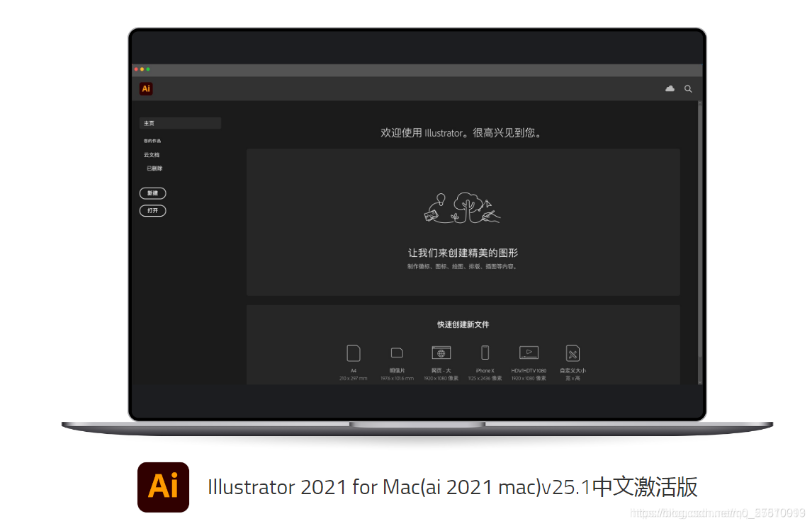Show 已删除 deleted items
Viewport: 812px width, 526px height.
point(154,168)
